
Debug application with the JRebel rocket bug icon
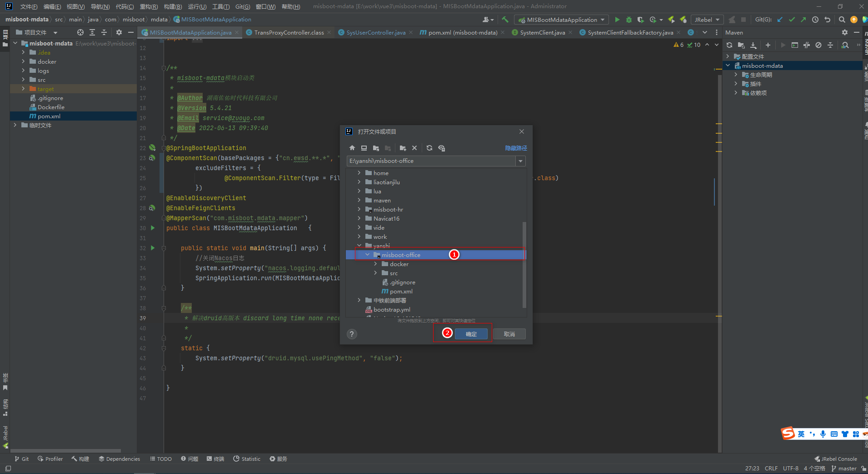coord(683,20)
